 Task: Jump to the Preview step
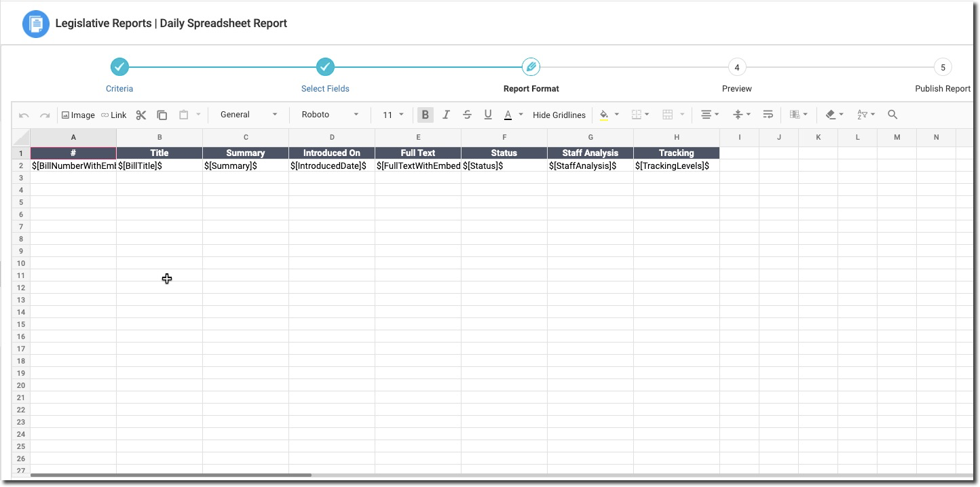click(737, 89)
